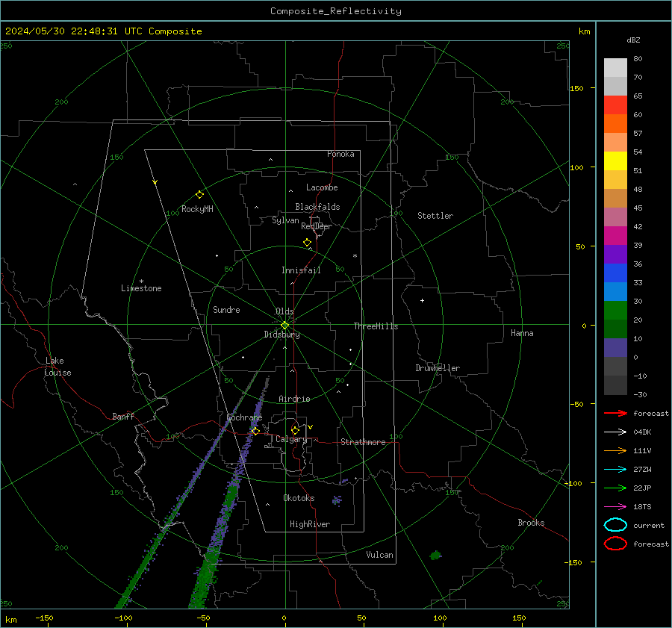Click the Sundre city label
The width and height of the screenshot is (672, 628).
point(226,310)
